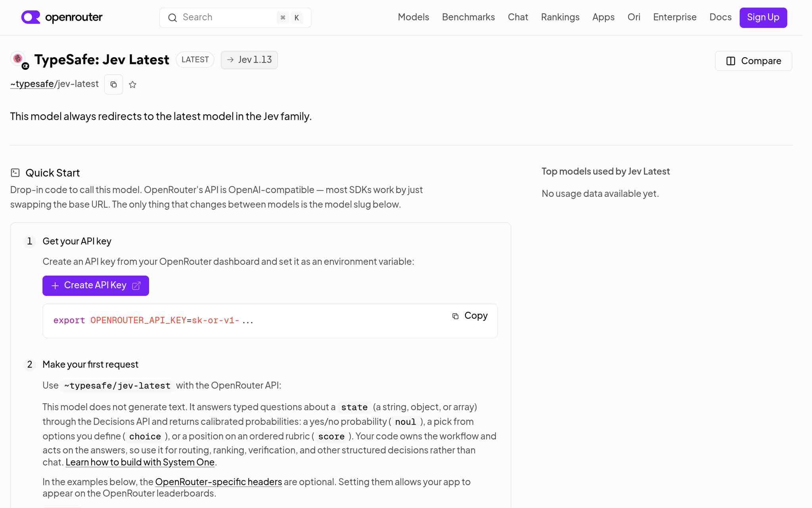Open the Ori nav item
The width and height of the screenshot is (812, 508).
pyautogui.click(x=634, y=17)
